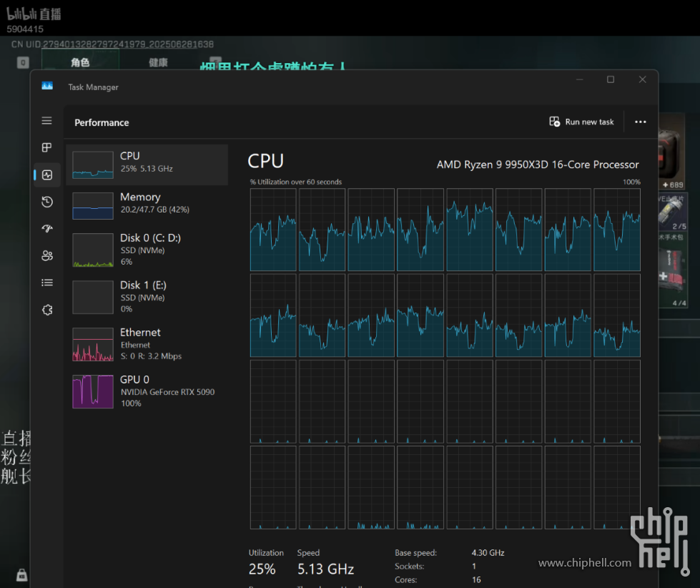Click the Disk 1 mini graph thumbnail
The image size is (700, 588).
click(93, 298)
